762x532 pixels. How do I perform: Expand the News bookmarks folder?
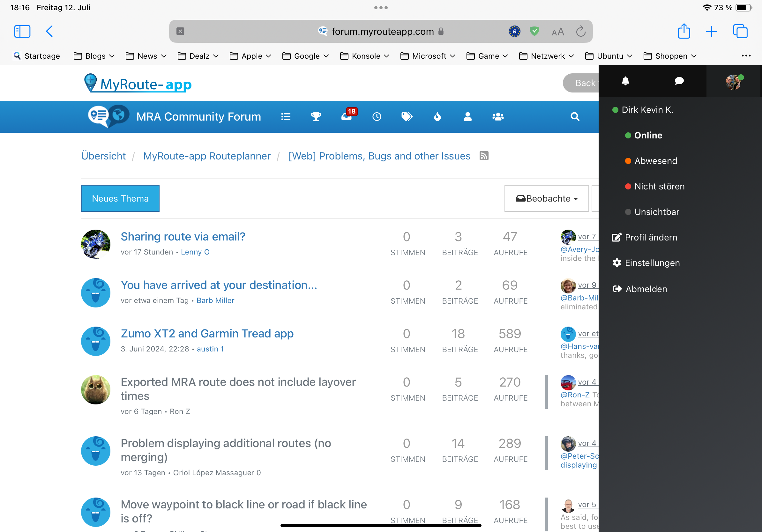pos(146,56)
